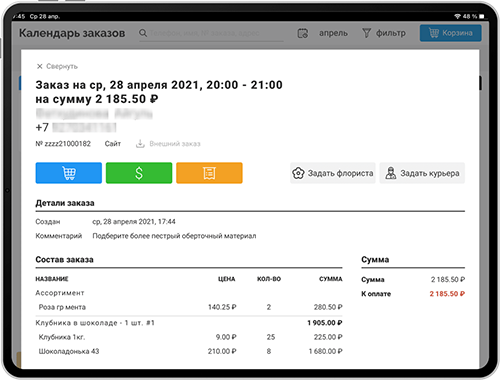This screenshot has height=380, width=500.
Task: Open the Корзина cart button
Action: click(x=451, y=33)
